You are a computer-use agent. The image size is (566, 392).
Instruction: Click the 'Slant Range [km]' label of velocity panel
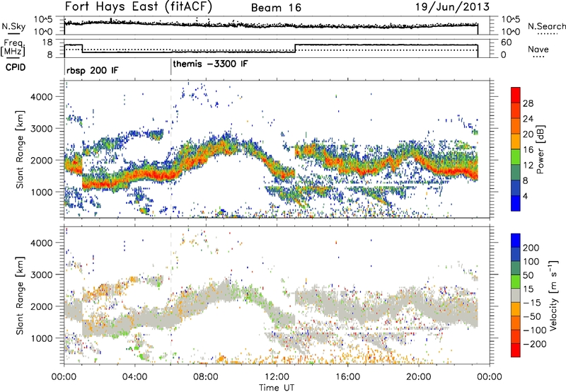[x=20, y=295]
